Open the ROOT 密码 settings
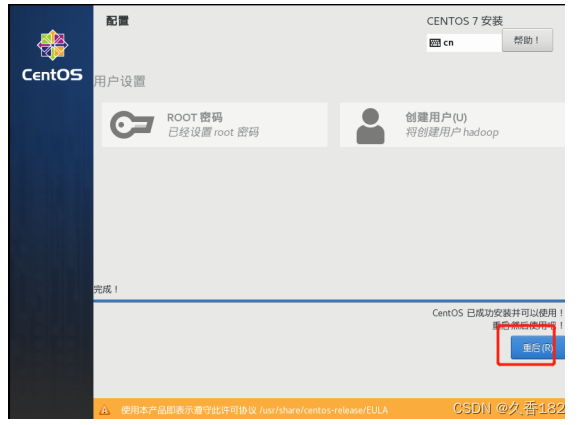This screenshot has width=581, height=425. point(215,125)
